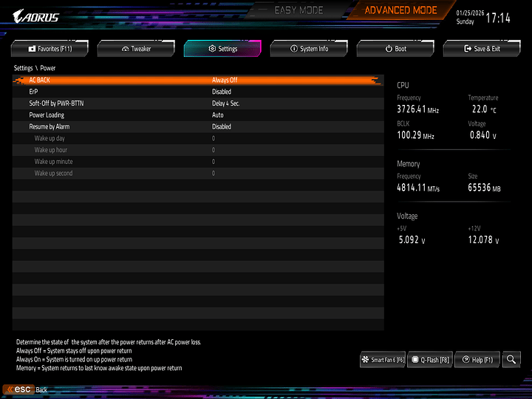The width and height of the screenshot is (532, 399).
Task: Open Help (F1)
Action: 477,360
